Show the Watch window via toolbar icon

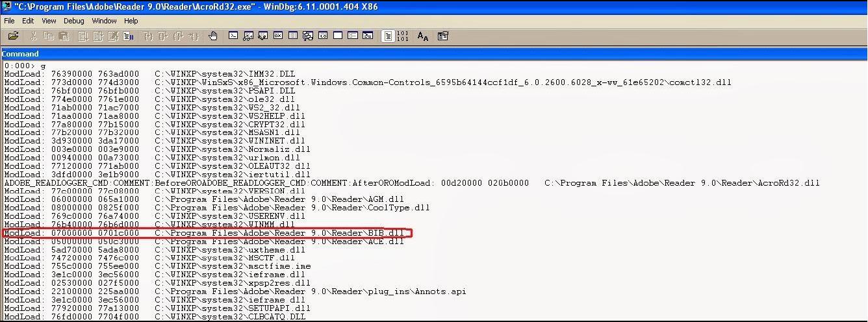pos(248,36)
